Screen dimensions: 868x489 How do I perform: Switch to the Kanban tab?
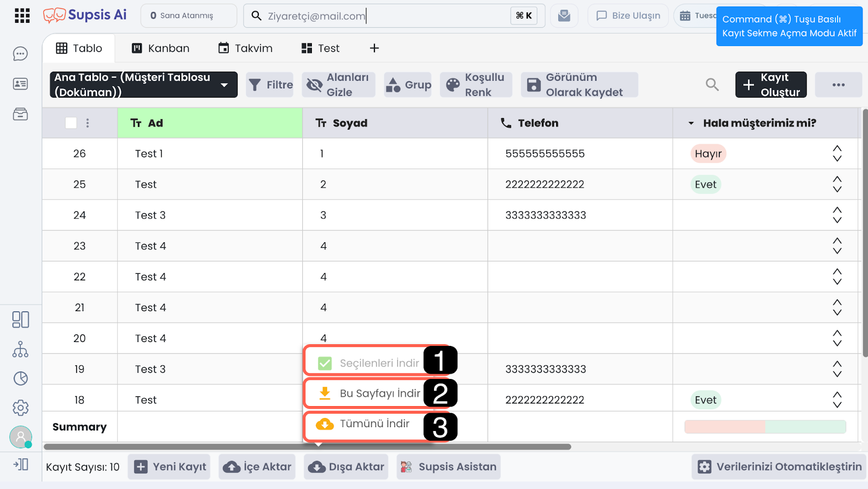(161, 48)
